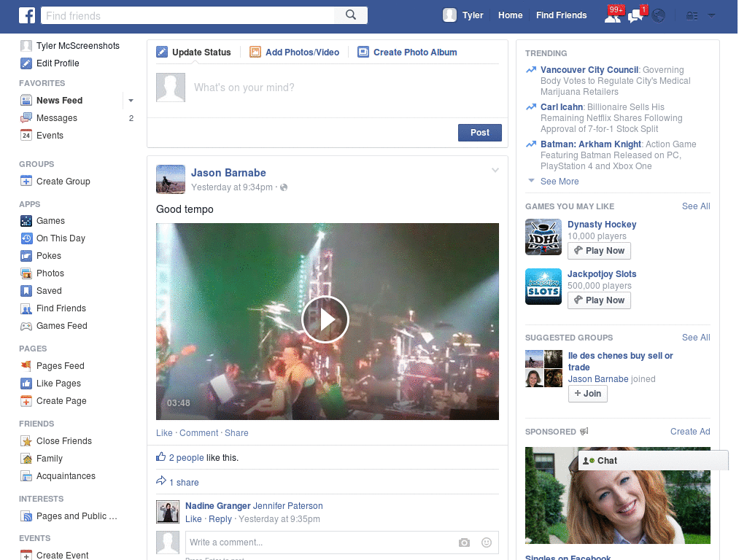
Task: Click the Games Feed controller icon
Action: pyautogui.click(x=26, y=326)
